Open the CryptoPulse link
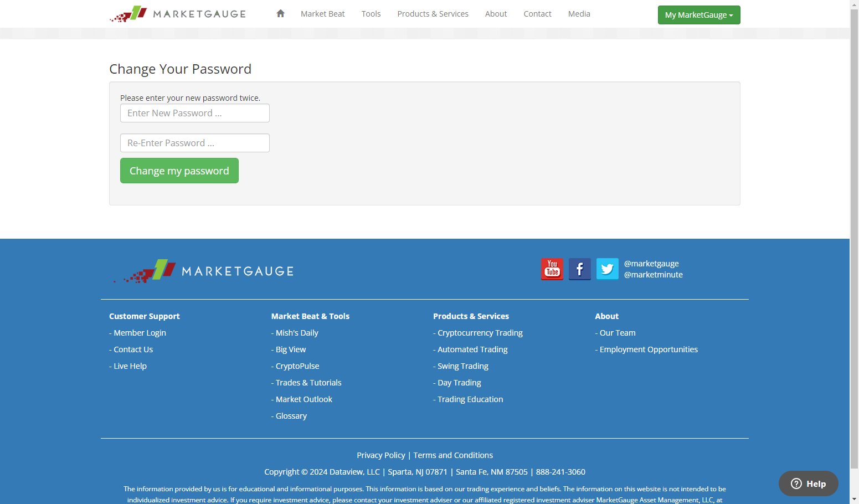This screenshot has height=504, width=859. [x=297, y=366]
